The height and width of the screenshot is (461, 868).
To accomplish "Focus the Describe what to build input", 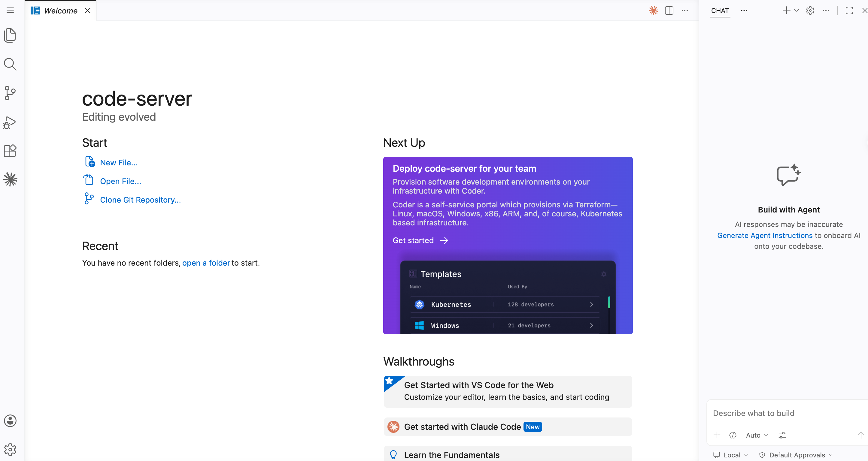I will click(788, 413).
